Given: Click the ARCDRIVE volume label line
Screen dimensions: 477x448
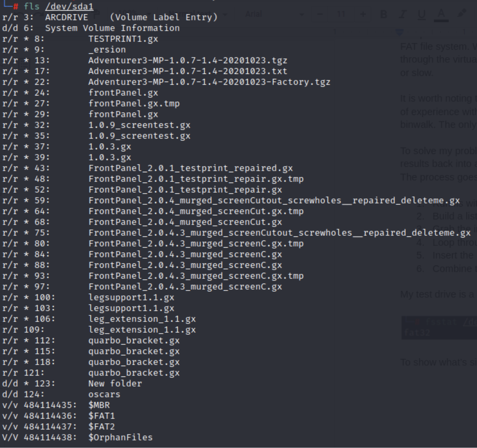Looking at the screenshot, I should point(66,17).
